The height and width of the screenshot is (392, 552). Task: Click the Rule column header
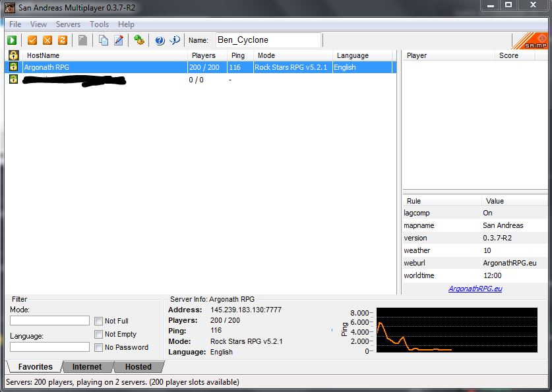[442, 201]
